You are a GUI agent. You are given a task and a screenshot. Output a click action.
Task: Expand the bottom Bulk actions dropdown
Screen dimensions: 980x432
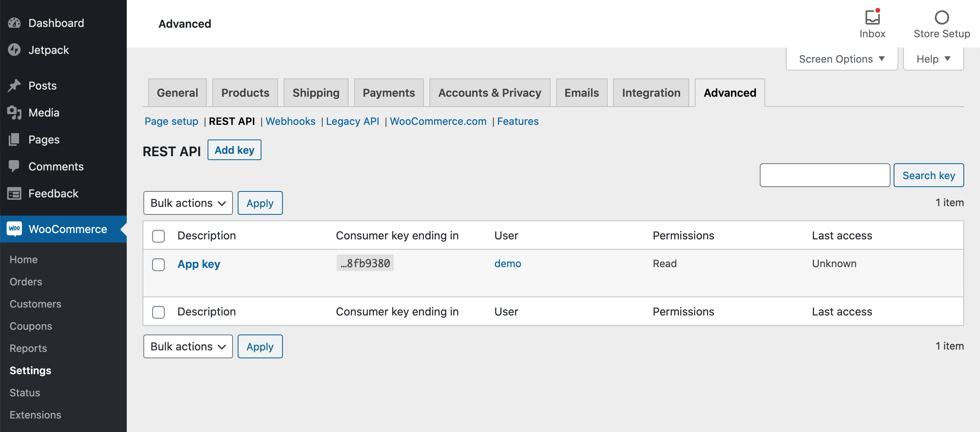[x=187, y=346]
